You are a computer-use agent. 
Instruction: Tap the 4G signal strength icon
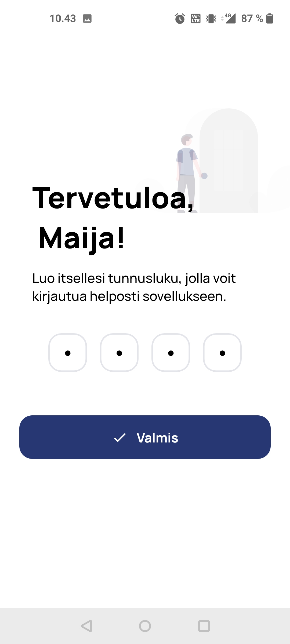click(228, 19)
